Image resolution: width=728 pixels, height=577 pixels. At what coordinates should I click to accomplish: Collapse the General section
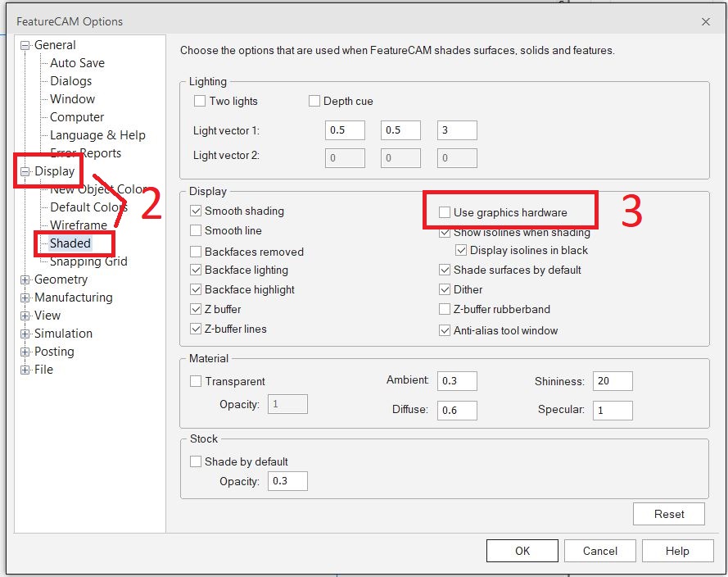point(24,44)
